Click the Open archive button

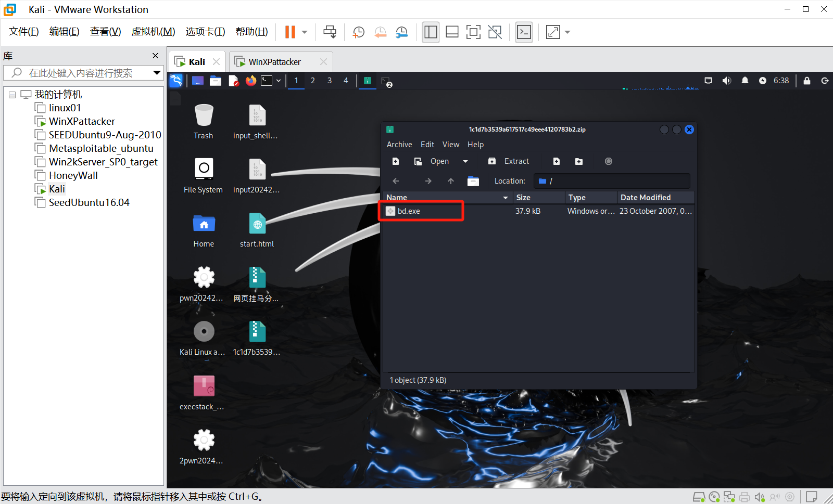click(x=432, y=161)
